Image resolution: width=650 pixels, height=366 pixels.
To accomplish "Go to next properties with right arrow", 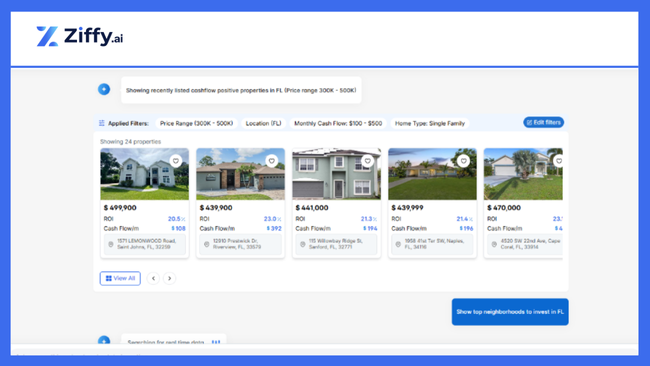I will coord(170,278).
